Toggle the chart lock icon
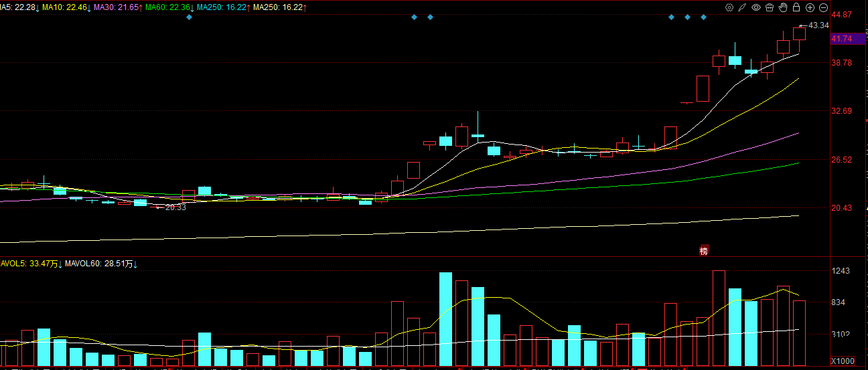 [x=796, y=7]
